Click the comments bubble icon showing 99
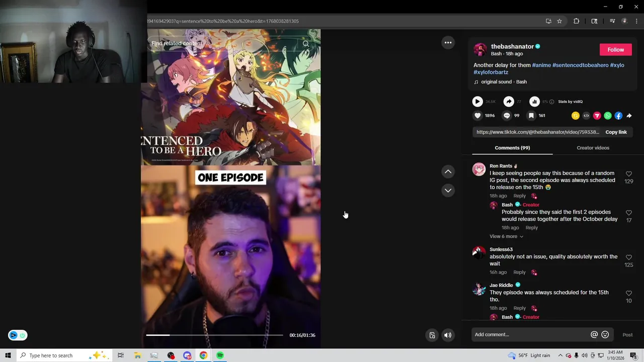The width and height of the screenshot is (644, 362). (507, 116)
